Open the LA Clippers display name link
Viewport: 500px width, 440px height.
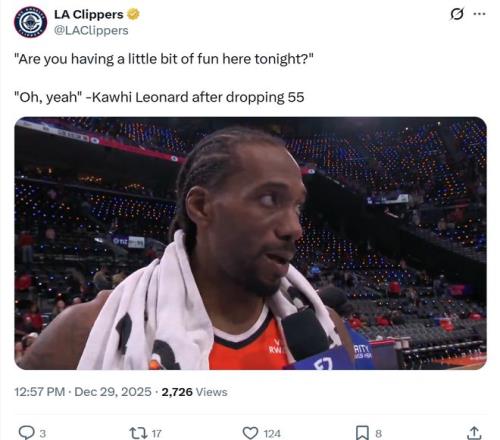[x=89, y=14]
